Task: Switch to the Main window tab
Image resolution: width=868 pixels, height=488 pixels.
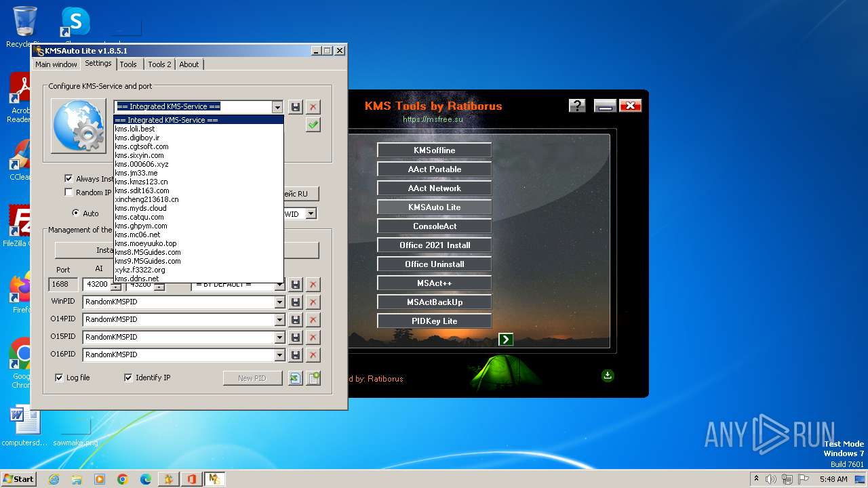Action: coord(56,64)
